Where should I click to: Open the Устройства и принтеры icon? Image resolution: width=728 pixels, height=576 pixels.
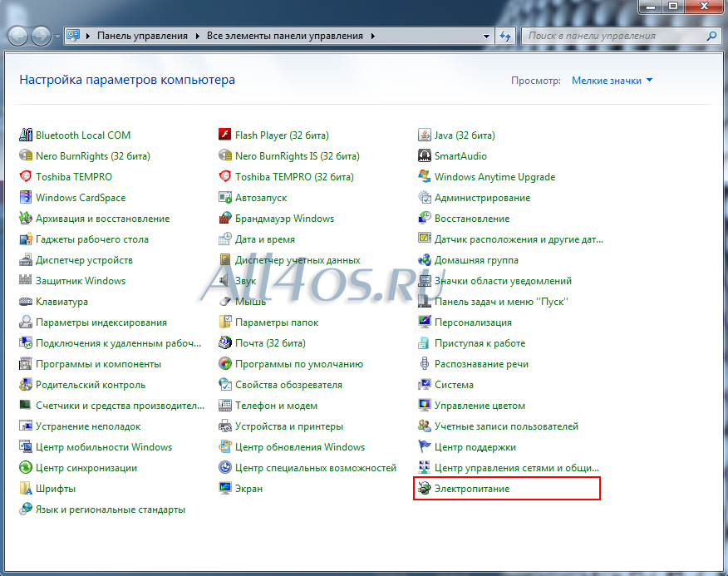[x=224, y=426]
